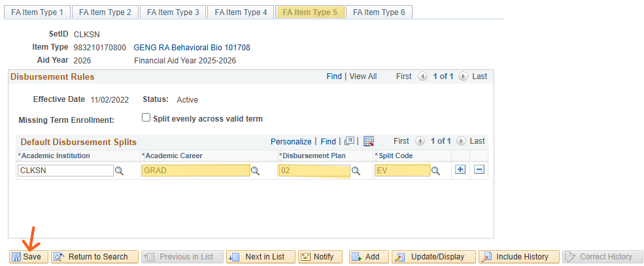
Task: Select the FA Item Type 3 tab
Action: [x=173, y=12]
